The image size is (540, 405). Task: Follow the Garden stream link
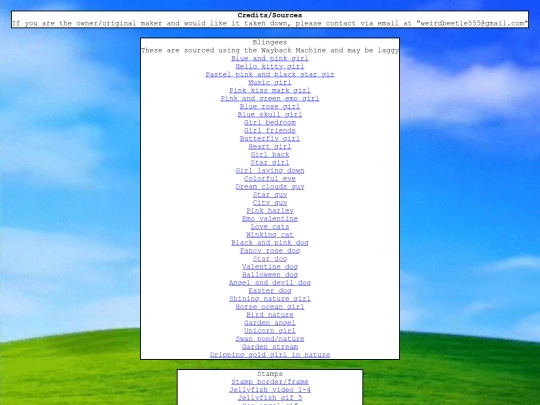coord(270,346)
